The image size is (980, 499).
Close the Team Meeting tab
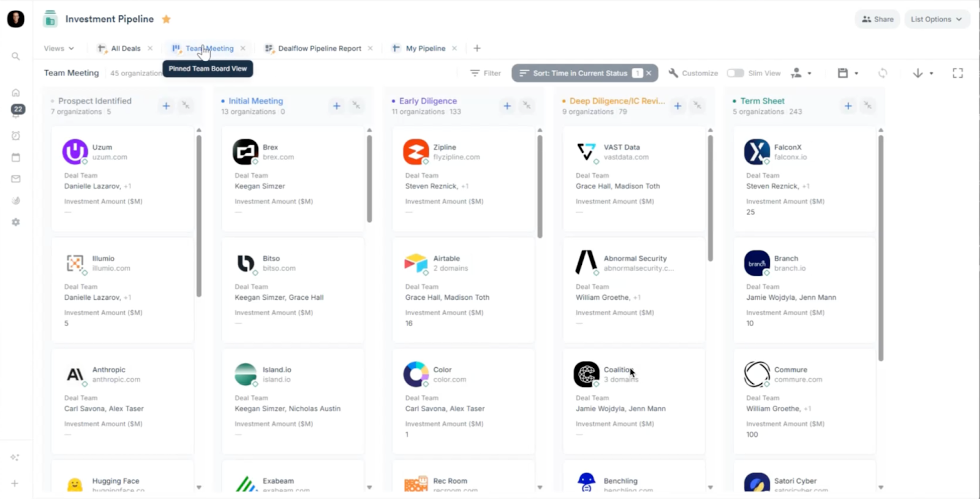pyautogui.click(x=243, y=48)
